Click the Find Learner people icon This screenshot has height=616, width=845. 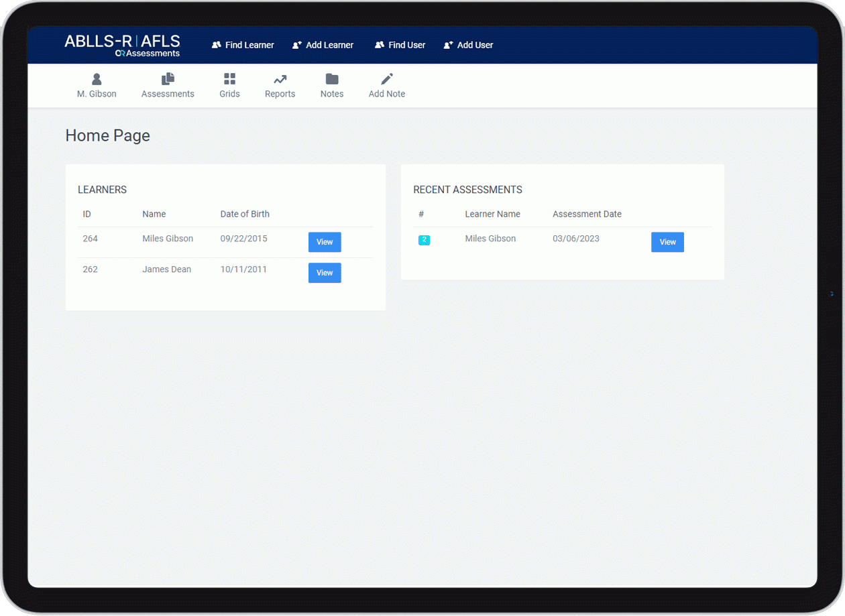point(217,45)
